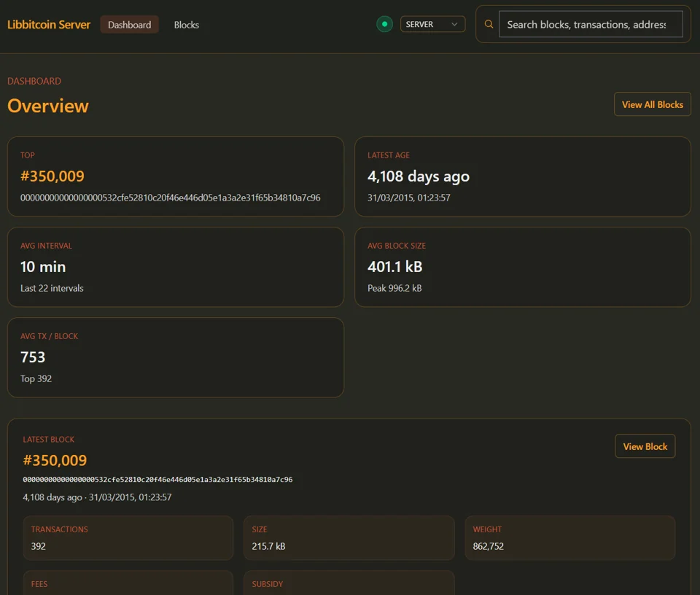The width and height of the screenshot is (700, 595).
Task: Click the Fees tile label
Action: pos(39,584)
